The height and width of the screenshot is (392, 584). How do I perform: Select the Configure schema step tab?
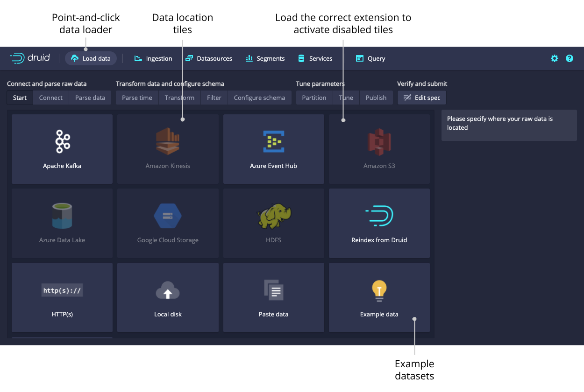259,98
